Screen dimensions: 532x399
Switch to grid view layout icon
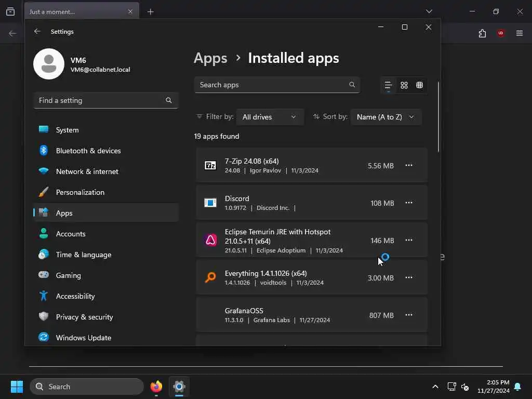[x=404, y=85]
